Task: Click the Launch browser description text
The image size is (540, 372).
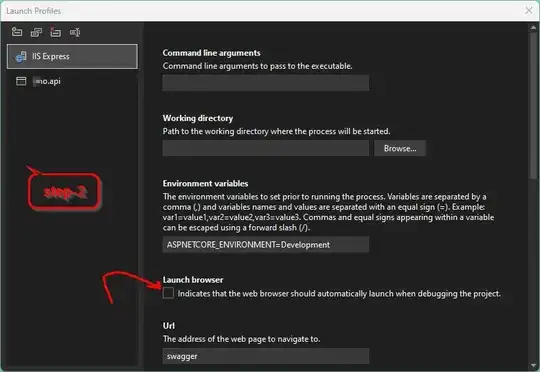Action: [339, 293]
